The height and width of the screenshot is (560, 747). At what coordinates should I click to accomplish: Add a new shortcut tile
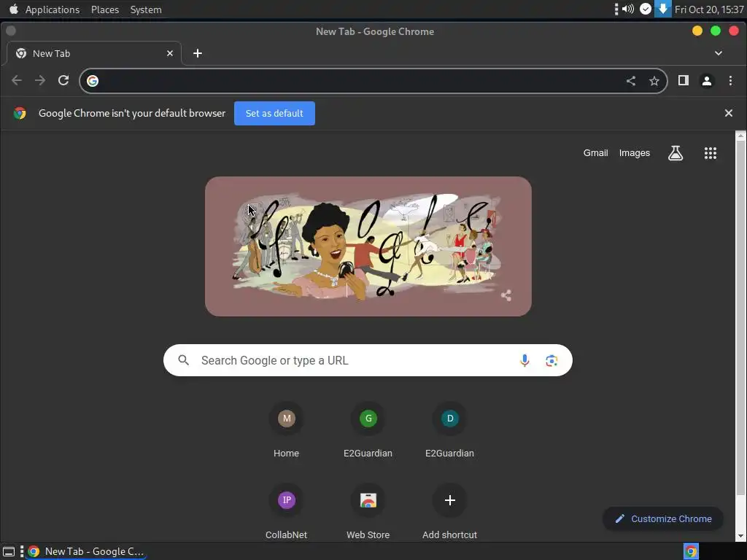point(449,513)
